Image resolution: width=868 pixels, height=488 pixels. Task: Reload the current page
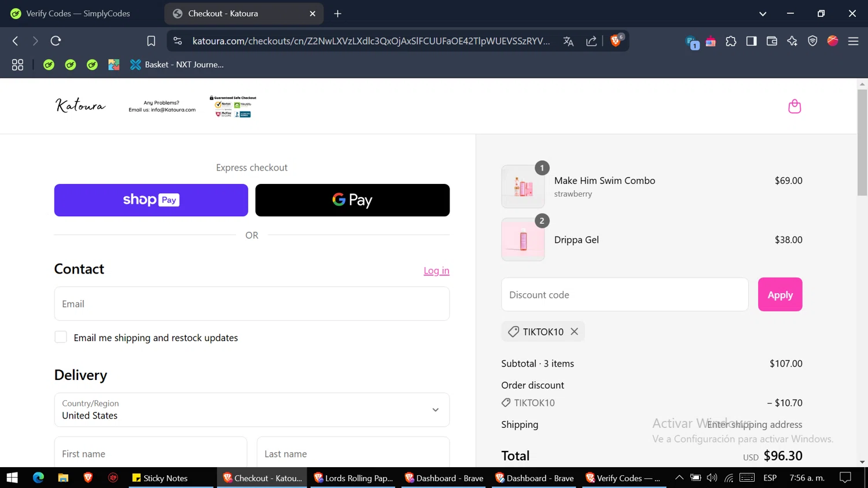tap(56, 40)
